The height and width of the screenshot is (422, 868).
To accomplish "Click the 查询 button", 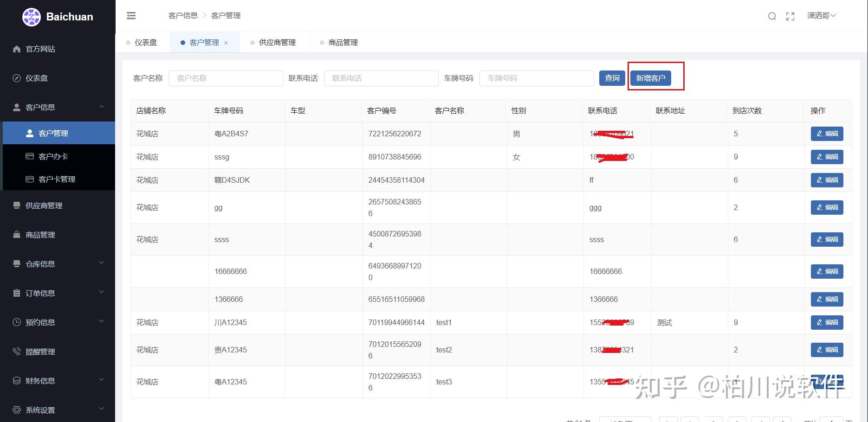I will click(612, 78).
